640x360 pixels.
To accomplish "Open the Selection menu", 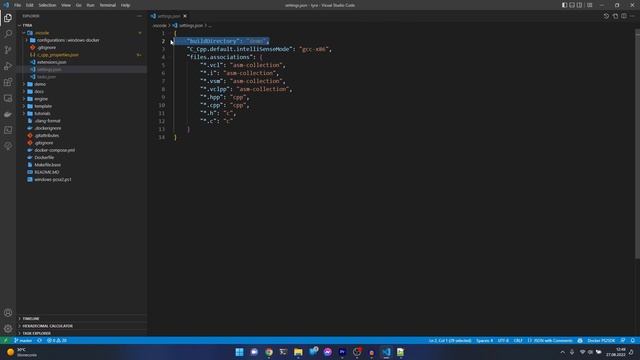I will click(x=47, y=5).
